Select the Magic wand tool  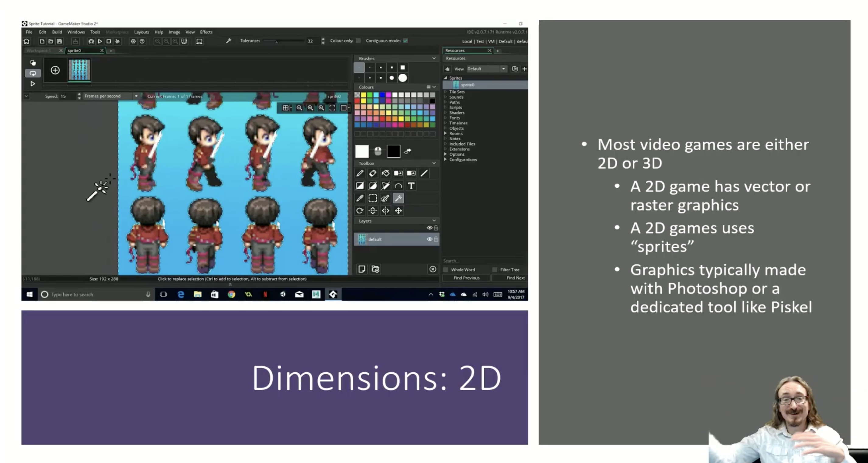pyautogui.click(x=398, y=198)
